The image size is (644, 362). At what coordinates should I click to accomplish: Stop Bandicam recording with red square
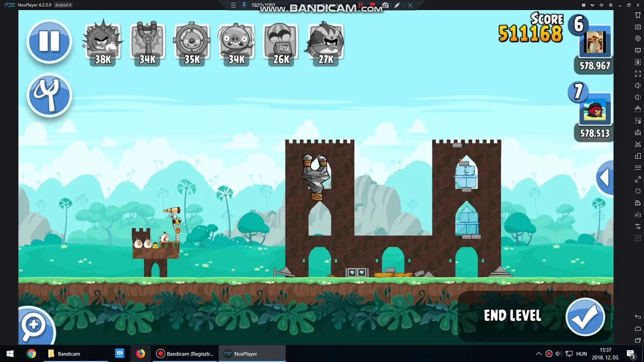374,6
